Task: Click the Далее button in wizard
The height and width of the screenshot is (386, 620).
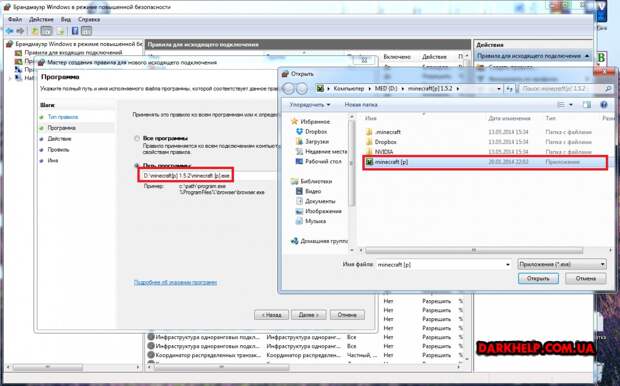Action: point(308,315)
